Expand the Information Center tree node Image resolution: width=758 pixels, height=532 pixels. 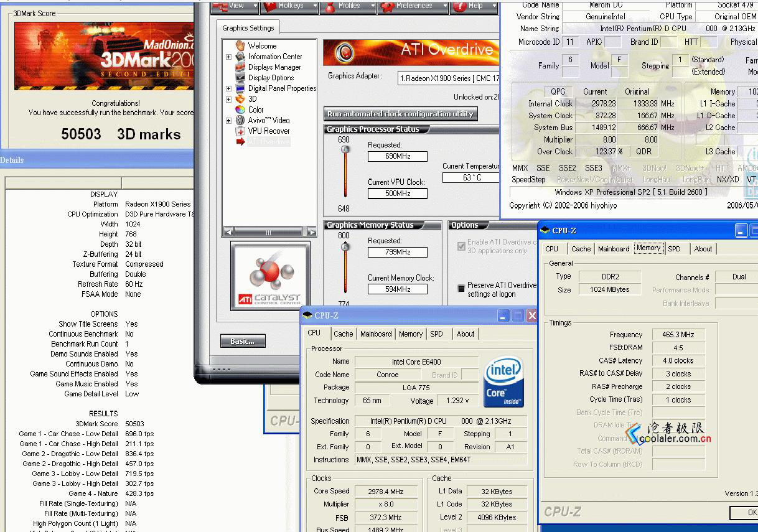pyautogui.click(x=228, y=57)
